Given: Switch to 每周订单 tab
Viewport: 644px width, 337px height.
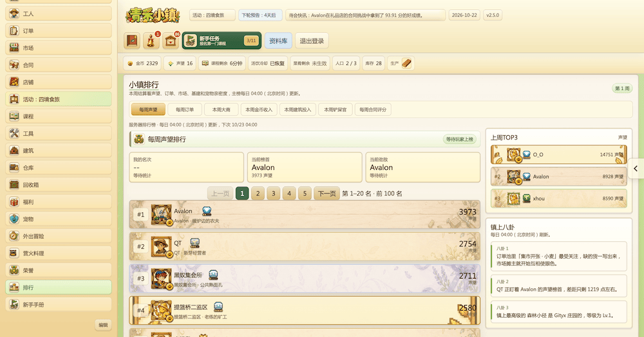Looking at the screenshot, I should pyautogui.click(x=185, y=109).
